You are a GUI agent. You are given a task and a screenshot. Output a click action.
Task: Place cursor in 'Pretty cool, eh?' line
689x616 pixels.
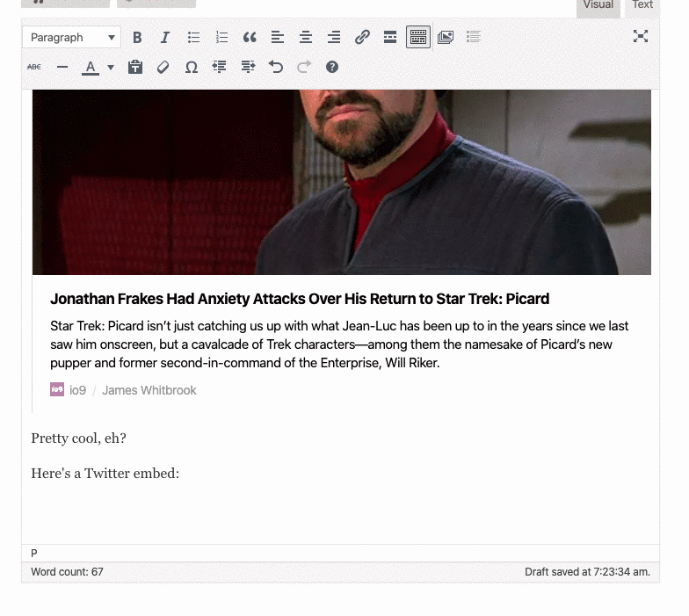pyautogui.click(x=79, y=438)
